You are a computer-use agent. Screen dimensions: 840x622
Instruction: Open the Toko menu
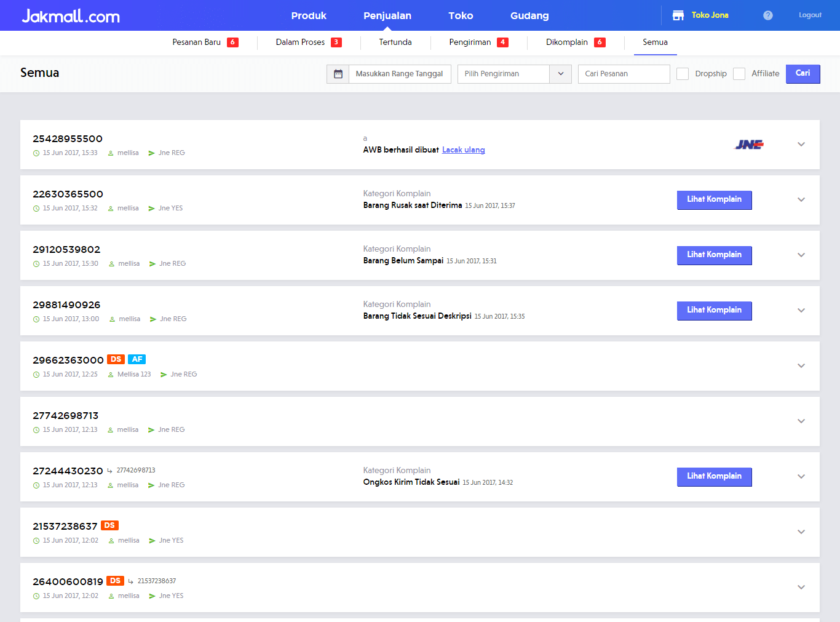coord(461,15)
